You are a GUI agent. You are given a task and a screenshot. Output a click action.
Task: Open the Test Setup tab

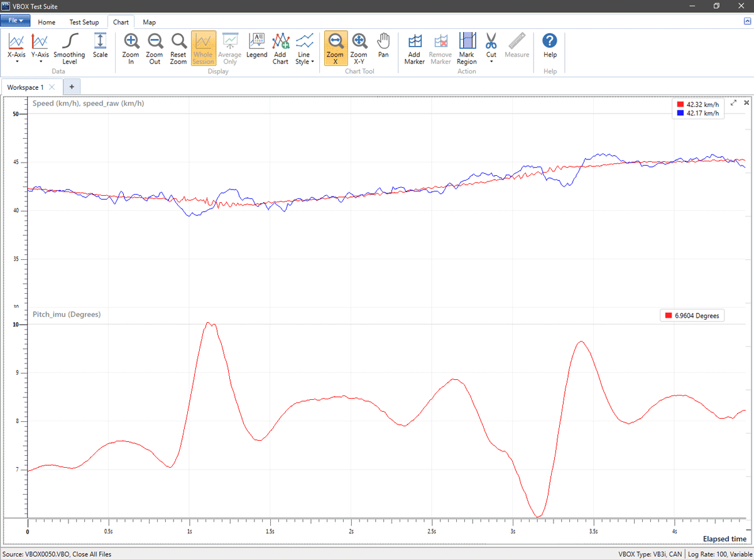(x=84, y=22)
